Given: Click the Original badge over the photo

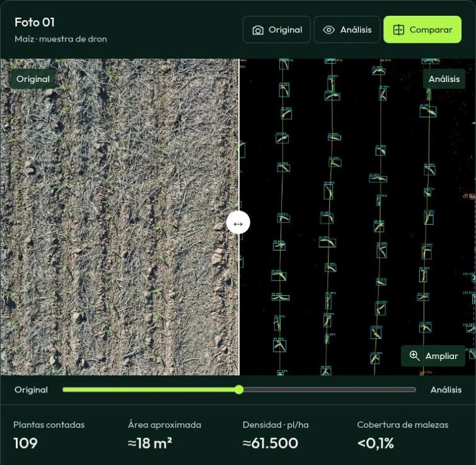Looking at the screenshot, I should [33, 79].
